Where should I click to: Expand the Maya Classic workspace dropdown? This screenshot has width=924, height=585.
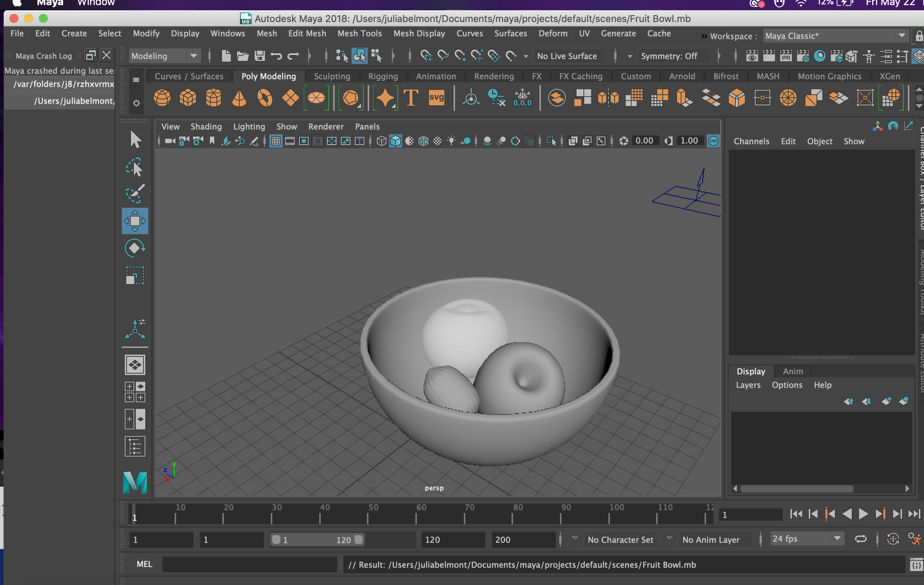pyautogui.click(x=901, y=36)
